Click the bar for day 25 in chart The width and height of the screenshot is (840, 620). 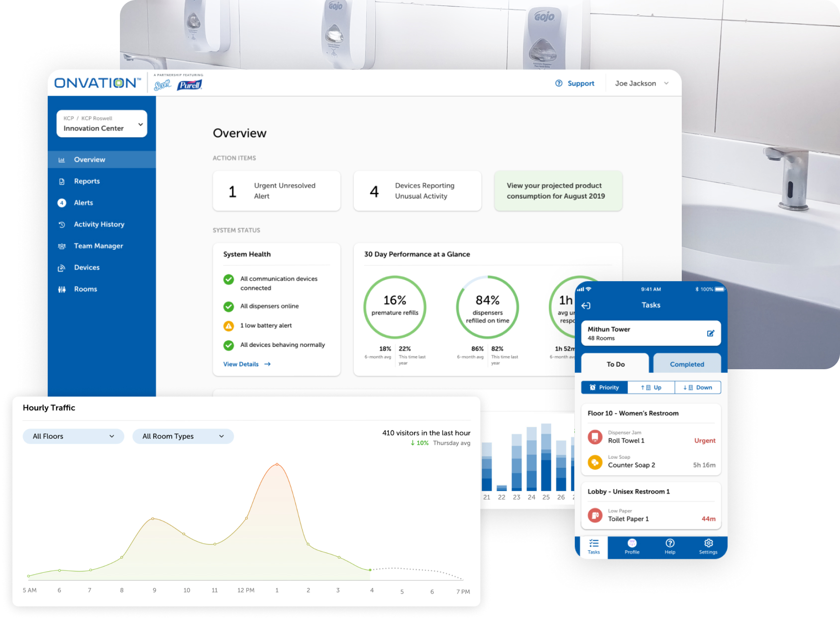point(546,457)
